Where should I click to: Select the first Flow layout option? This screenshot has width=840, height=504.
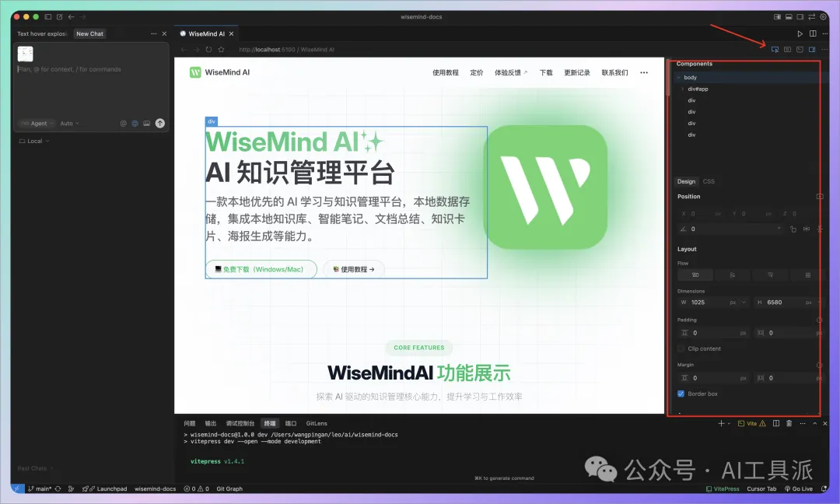coord(695,275)
